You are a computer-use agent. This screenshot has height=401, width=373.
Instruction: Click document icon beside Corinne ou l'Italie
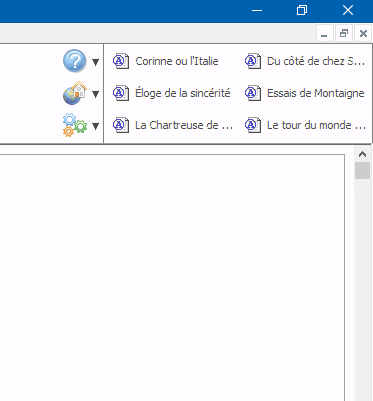coord(121,61)
